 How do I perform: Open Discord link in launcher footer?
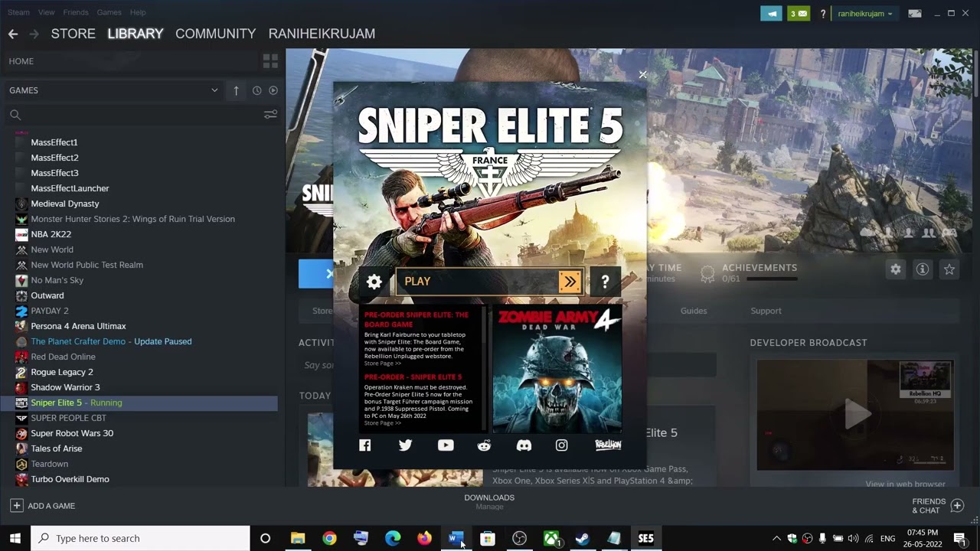tap(524, 445)
